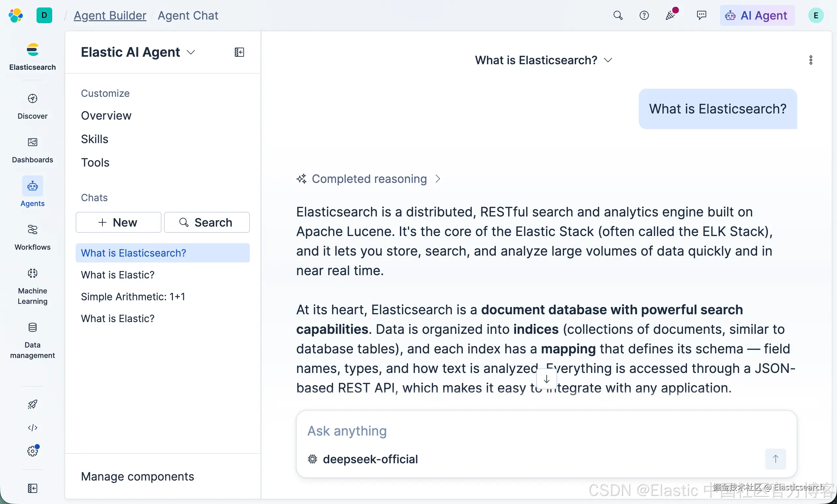Start a New chat
This screenshot has width=837, height=504.
click(118, 222)
